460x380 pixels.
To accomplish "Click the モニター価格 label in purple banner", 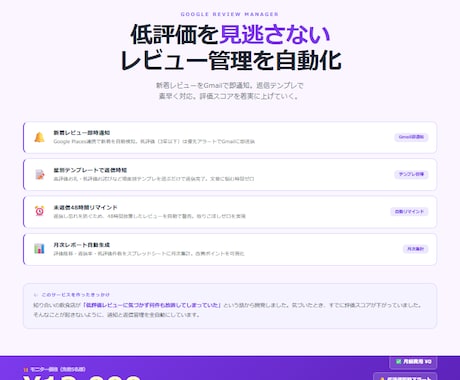I will pyautogui.click(x=58, y=369).
